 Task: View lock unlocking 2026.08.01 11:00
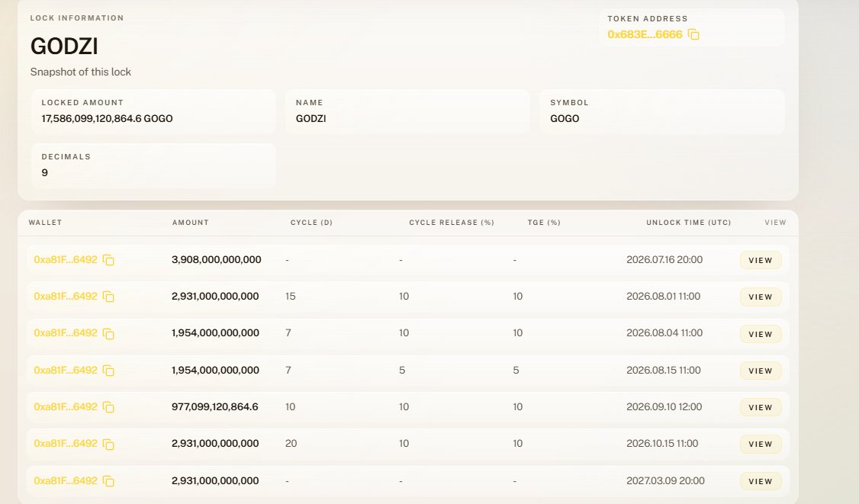761,297
